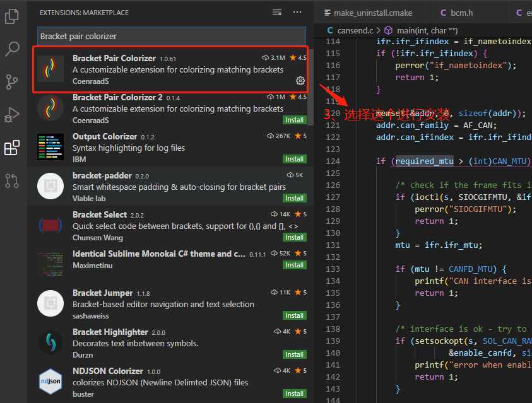
Task: Open the Source Control view
Action: [x=12, y=82]
